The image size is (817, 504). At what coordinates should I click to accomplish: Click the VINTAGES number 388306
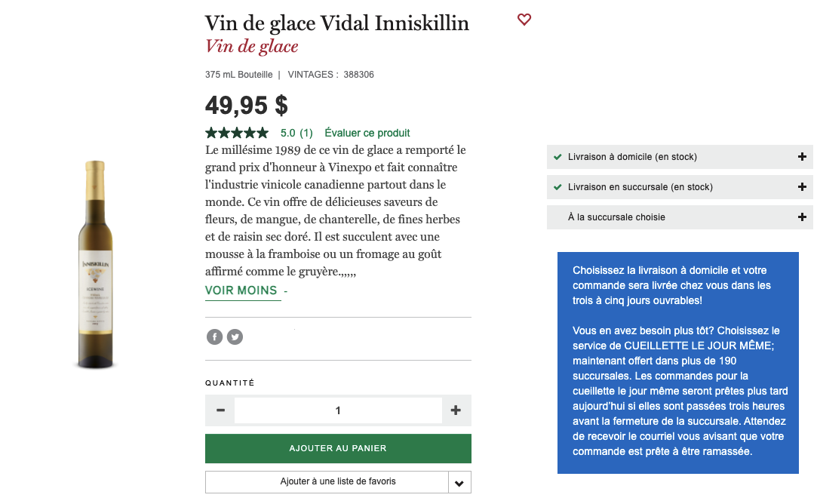360,75
